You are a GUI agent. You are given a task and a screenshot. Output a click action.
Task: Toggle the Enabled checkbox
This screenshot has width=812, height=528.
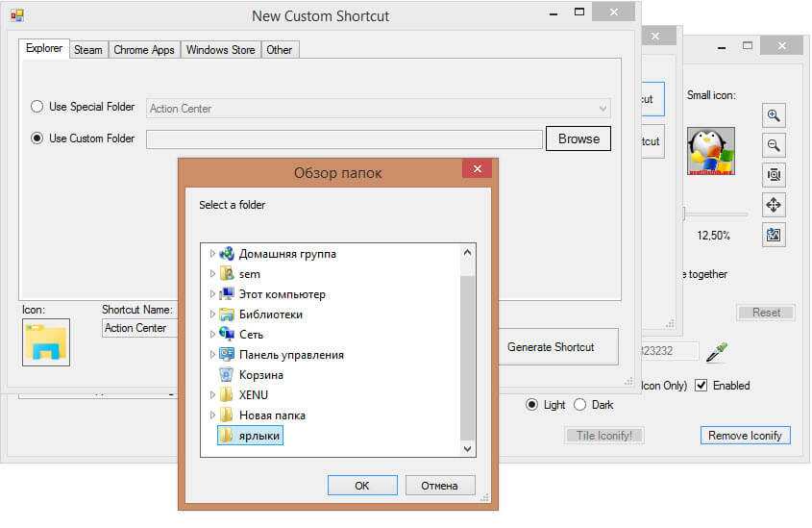coord(701,386)
